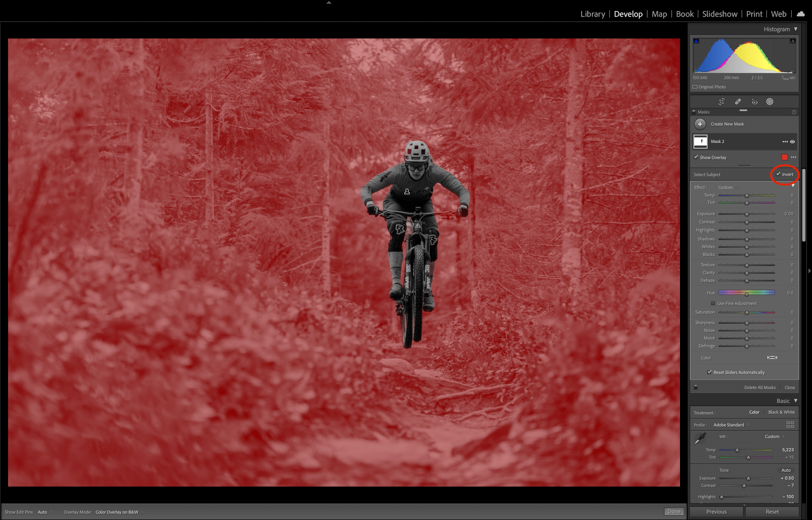Viewport: 812px width, 520px height.
Task: Select the Red Eye Correction tool
Action: pos(755,102)
